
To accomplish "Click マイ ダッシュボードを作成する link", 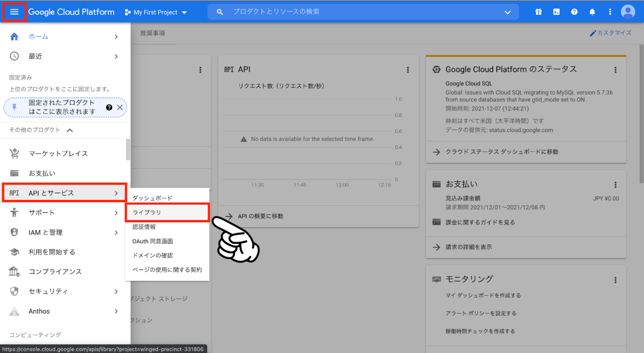I will point(483,295).
